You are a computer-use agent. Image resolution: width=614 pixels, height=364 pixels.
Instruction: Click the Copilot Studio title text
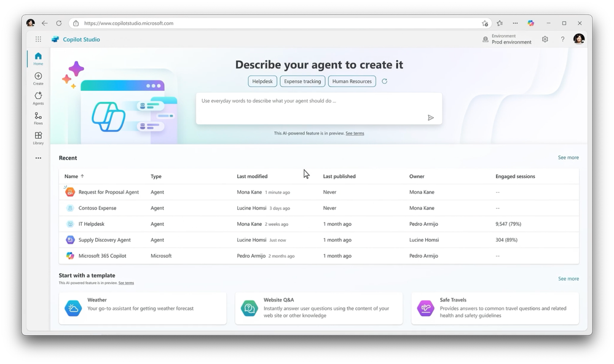point(81,39)
